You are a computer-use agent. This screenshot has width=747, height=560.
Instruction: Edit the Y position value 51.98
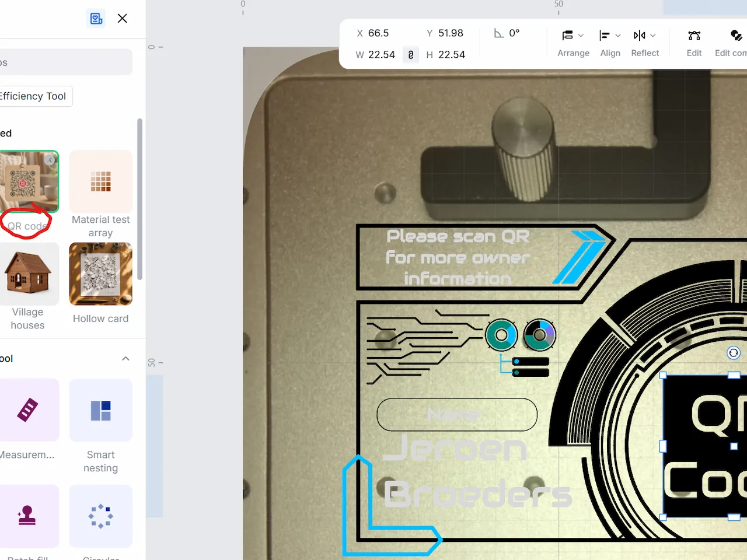tap(451, 33)
